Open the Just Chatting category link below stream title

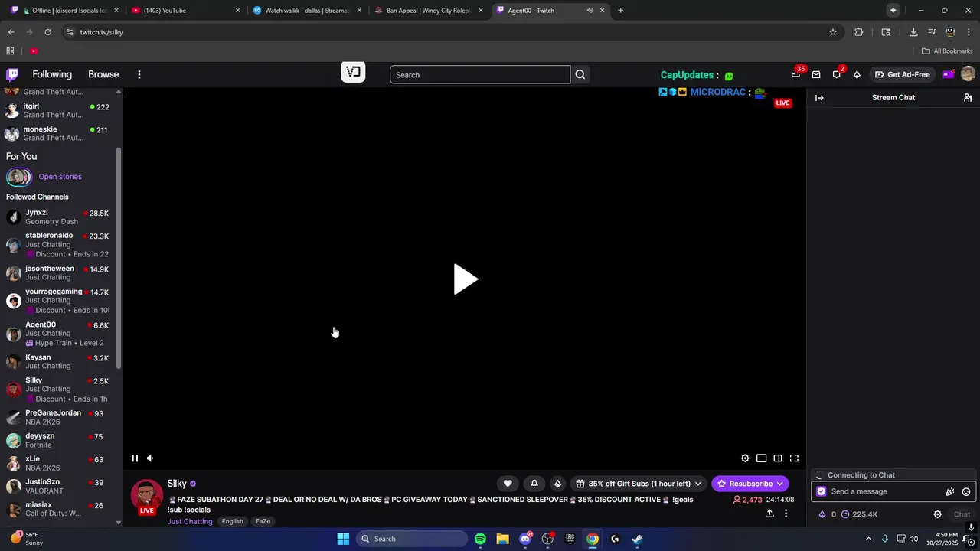click(190, 521)
